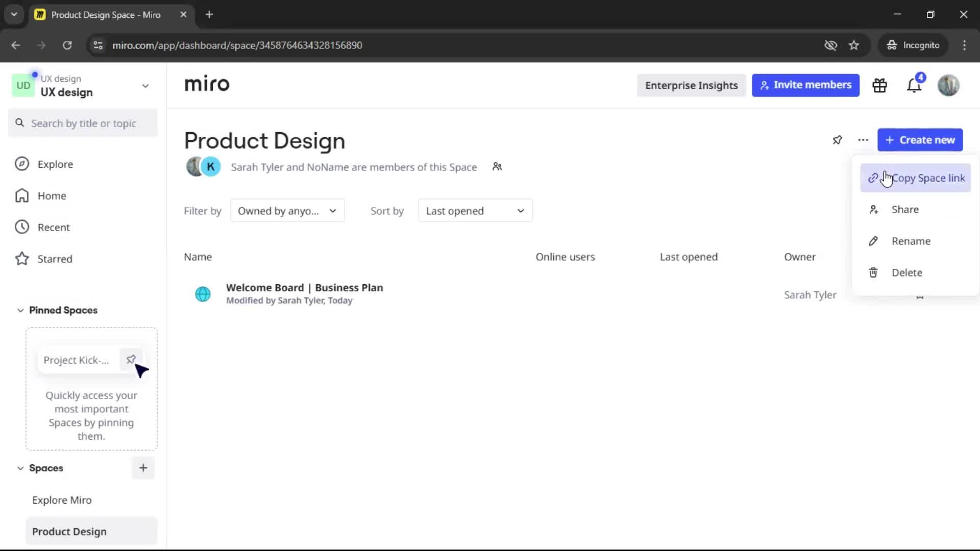Open the notifications bell
The height and width of the screenshot is (551, 980).
(914, 85)
